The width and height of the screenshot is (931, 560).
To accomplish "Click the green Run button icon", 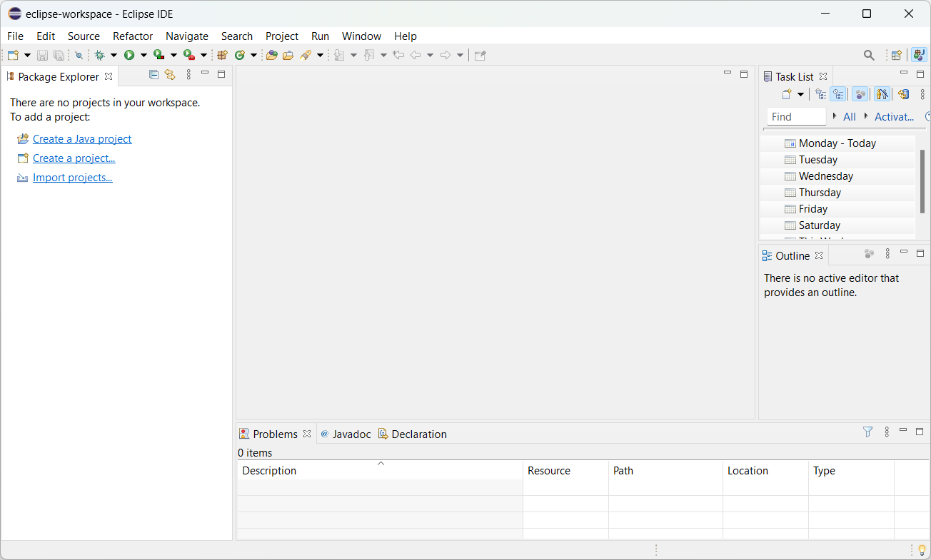I will click(129, 55).
